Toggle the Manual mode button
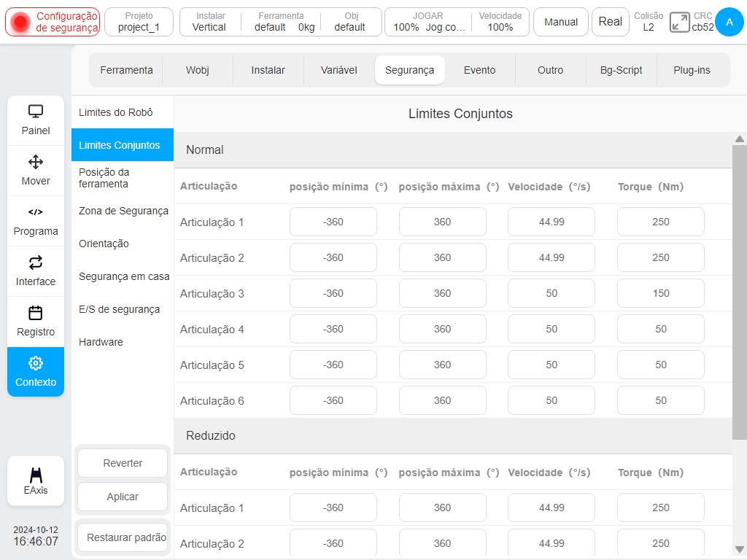The width and height of the screenshot is (747, 560). pos(561,22)
